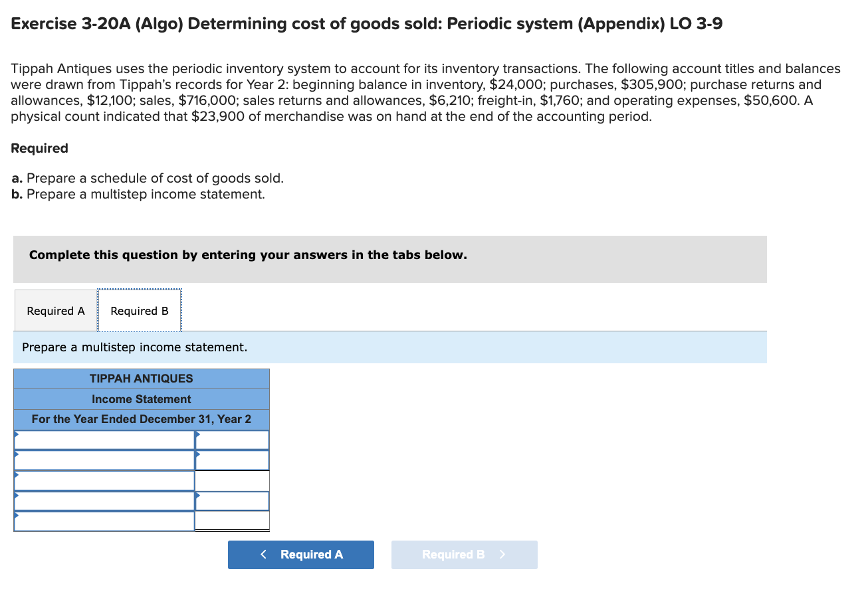868x603 pixels.
Task: Click the right chevron icon on Required B button
Action: [x=503, y=555]
